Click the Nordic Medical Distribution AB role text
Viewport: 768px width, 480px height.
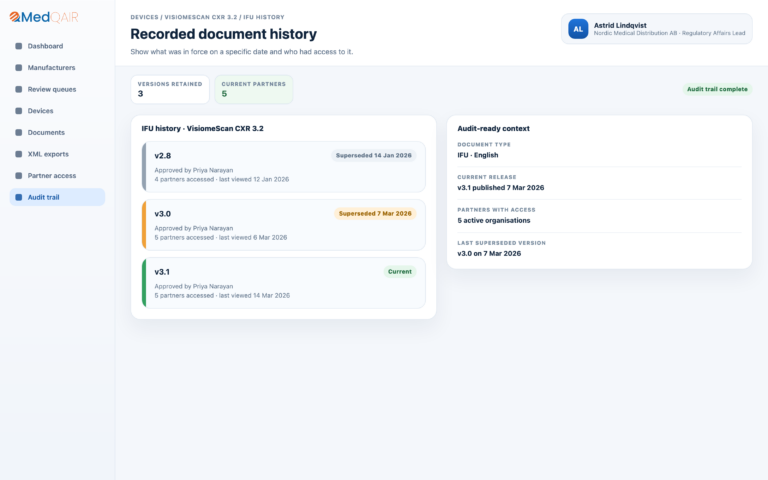coord(669,33)
